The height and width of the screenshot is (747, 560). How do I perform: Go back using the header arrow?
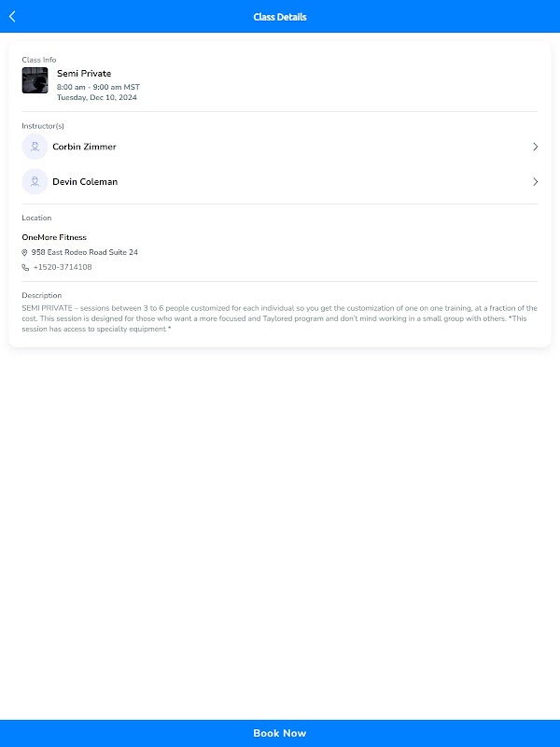coord(12,17)
